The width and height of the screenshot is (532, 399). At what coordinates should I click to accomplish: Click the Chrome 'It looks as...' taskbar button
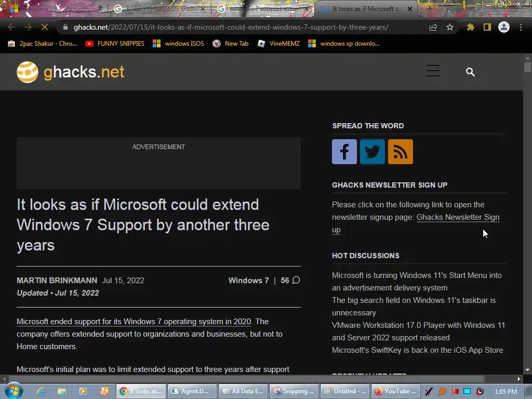tap(141, 391)
